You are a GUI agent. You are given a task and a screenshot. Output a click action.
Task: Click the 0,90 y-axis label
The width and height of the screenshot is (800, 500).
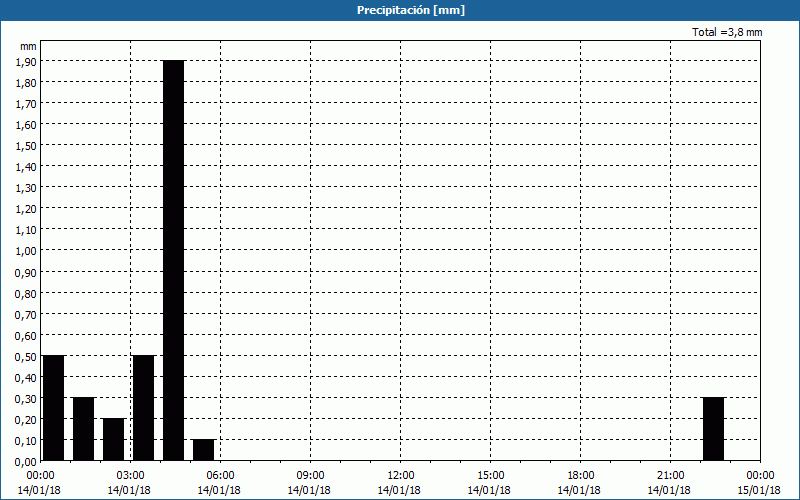pyautogui.click(x=26, y=272)
